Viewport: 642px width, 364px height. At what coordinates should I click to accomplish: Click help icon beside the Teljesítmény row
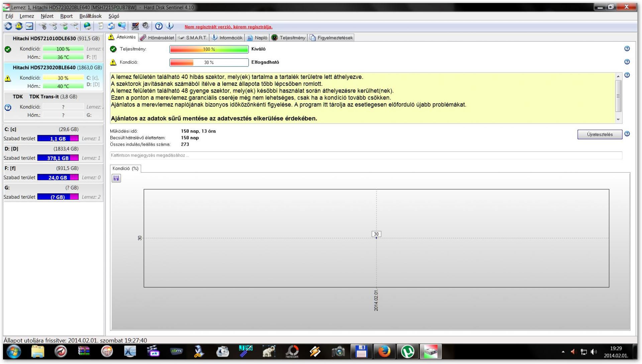627,49
